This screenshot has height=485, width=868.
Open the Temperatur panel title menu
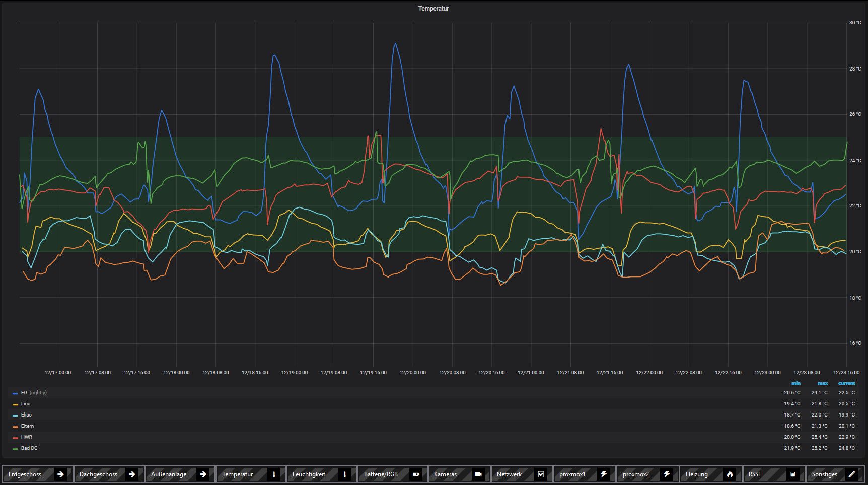pyautogui.click(x=433, y=9)
